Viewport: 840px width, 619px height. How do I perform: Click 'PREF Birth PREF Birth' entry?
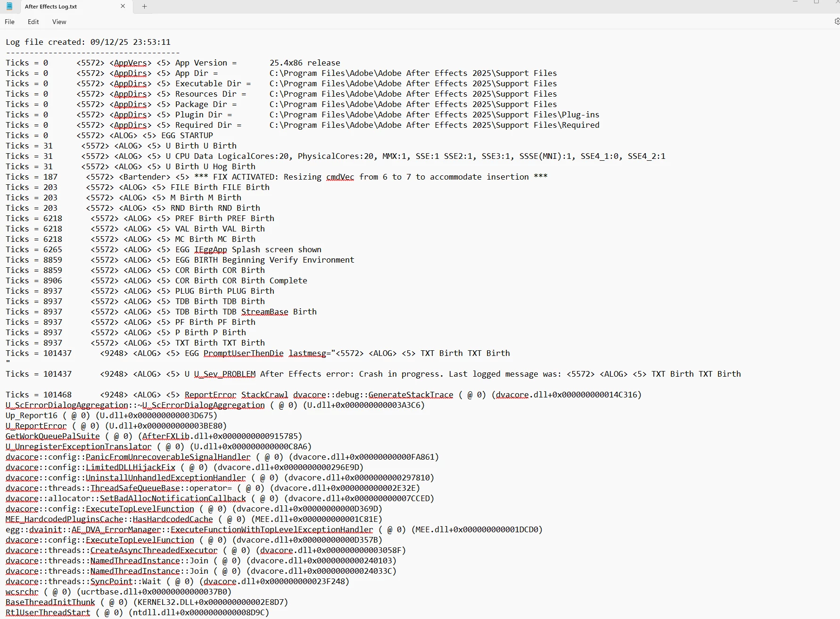[225, 218]
